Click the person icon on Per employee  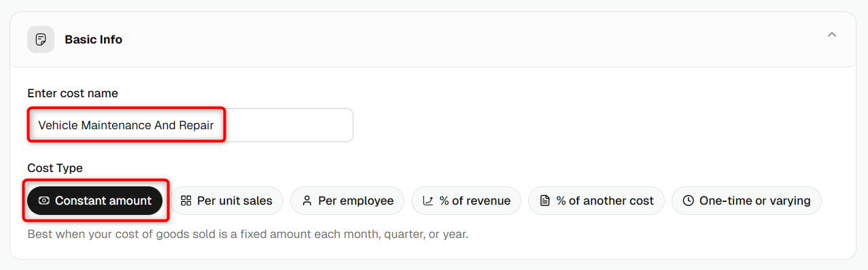(307, 201)
